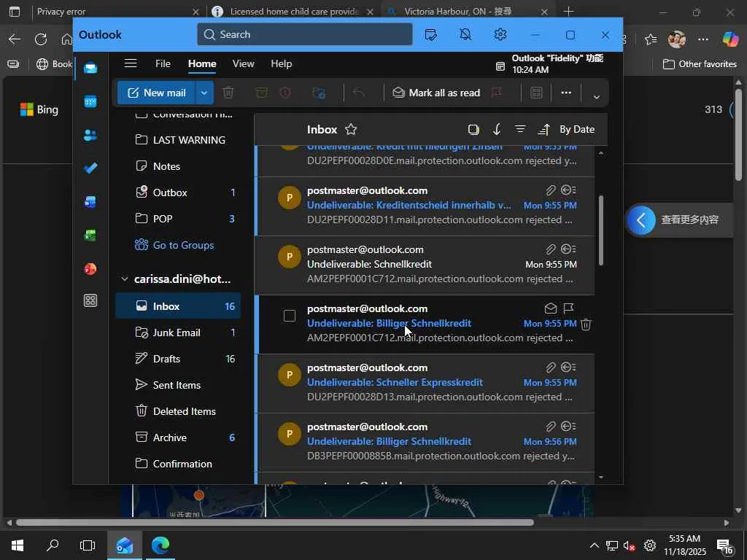Screen dimensions: 747x560
Task: Click the jump down arrow icon in Inbox header
Action: [497, 129]
